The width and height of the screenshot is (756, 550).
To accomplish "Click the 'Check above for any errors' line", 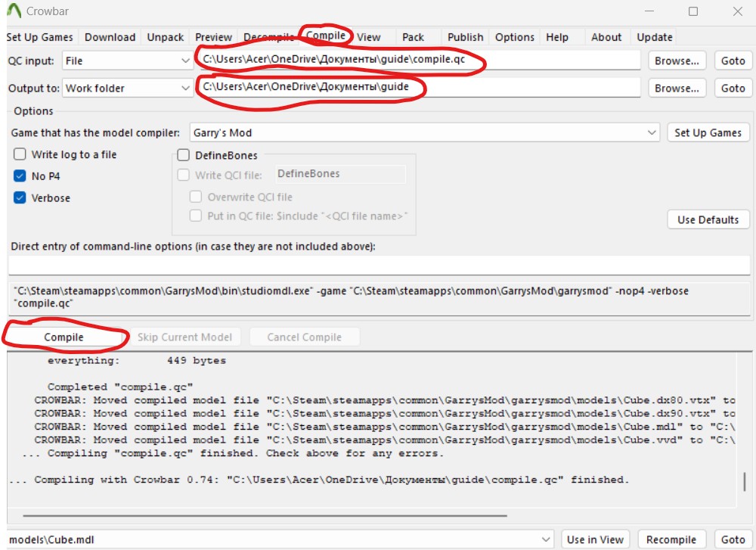I will pos(233,453).
